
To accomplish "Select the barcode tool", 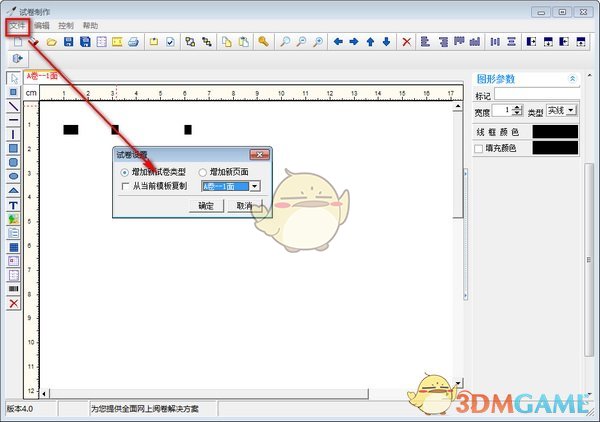I will click(x=13, y=289).
